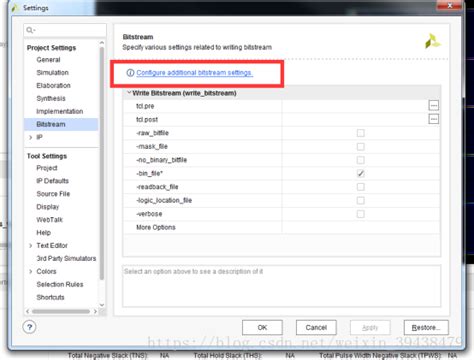The image size is (474, 360).
Task: Click the info icon beside Configure link
Action: click(x=130, y=73)
